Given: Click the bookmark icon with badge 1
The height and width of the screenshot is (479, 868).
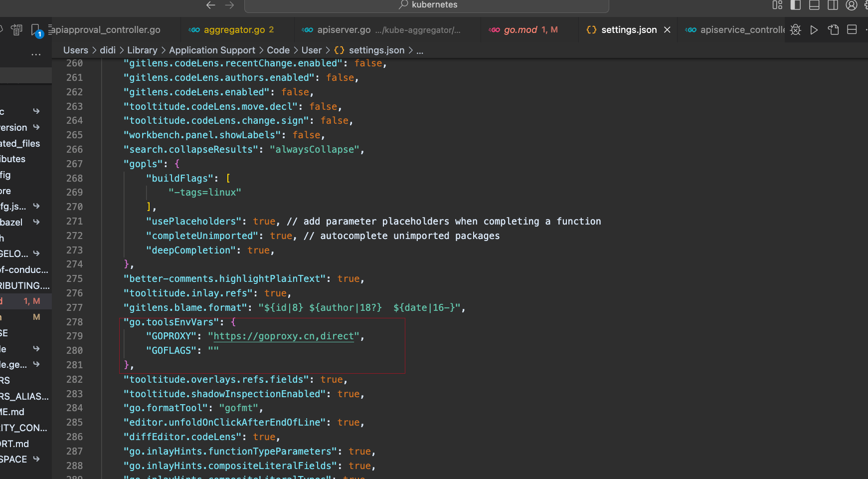Looking at the screenshot, I should (x=37, y=30).
